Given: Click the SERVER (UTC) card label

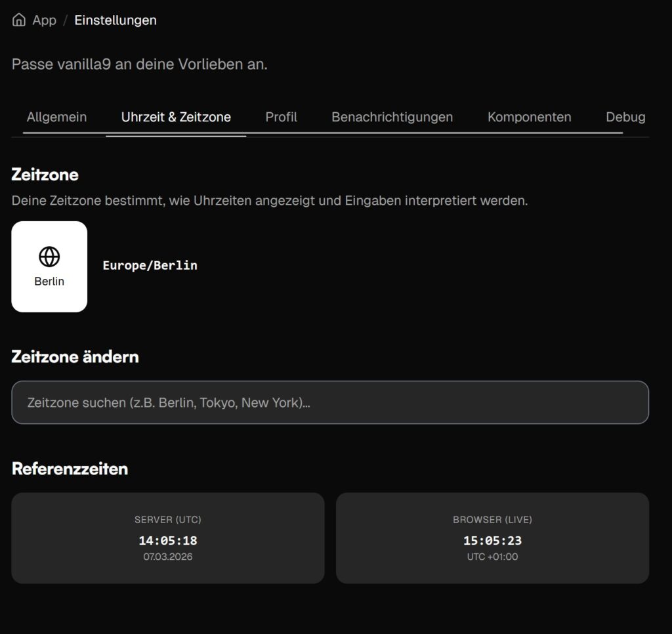Looking at the screenshot, I should coord(168,520).
